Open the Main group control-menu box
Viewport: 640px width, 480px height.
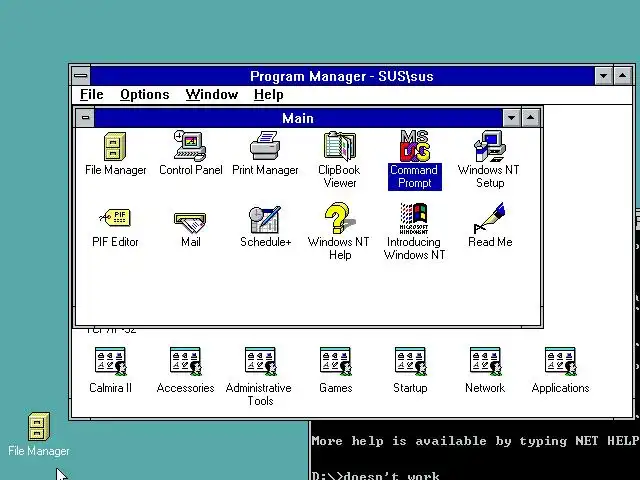pyautogui.click(x=85, y=118)
